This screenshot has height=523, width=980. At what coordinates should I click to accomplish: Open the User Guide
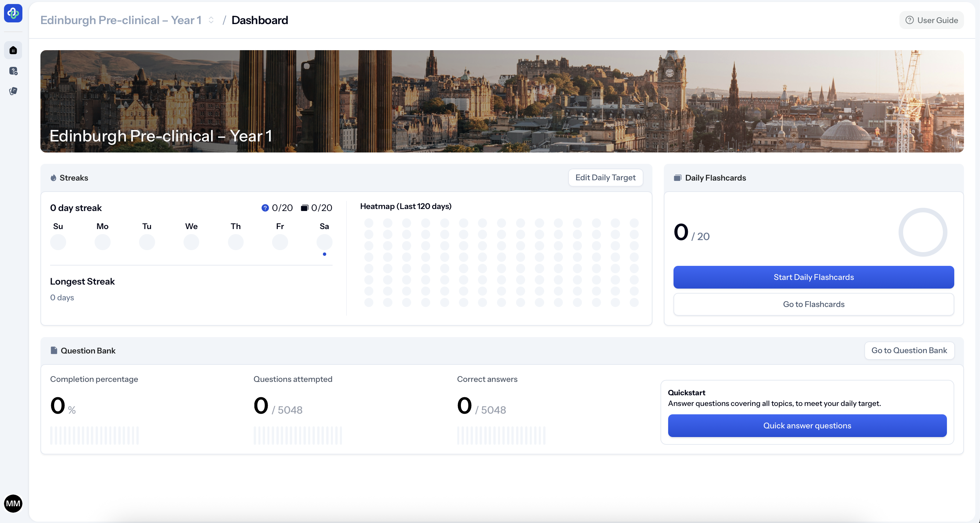(931, 20)
